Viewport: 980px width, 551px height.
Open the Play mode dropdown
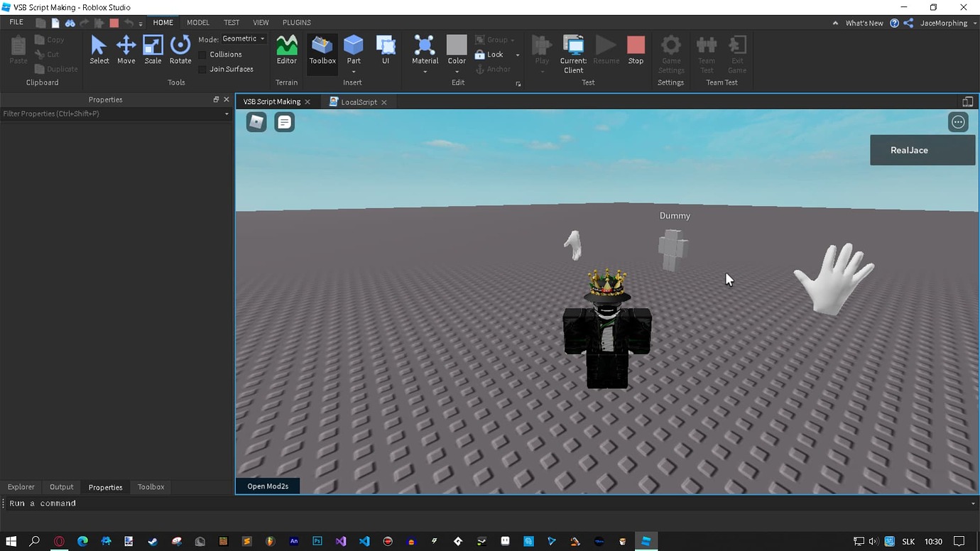click(x=542, y=70)
